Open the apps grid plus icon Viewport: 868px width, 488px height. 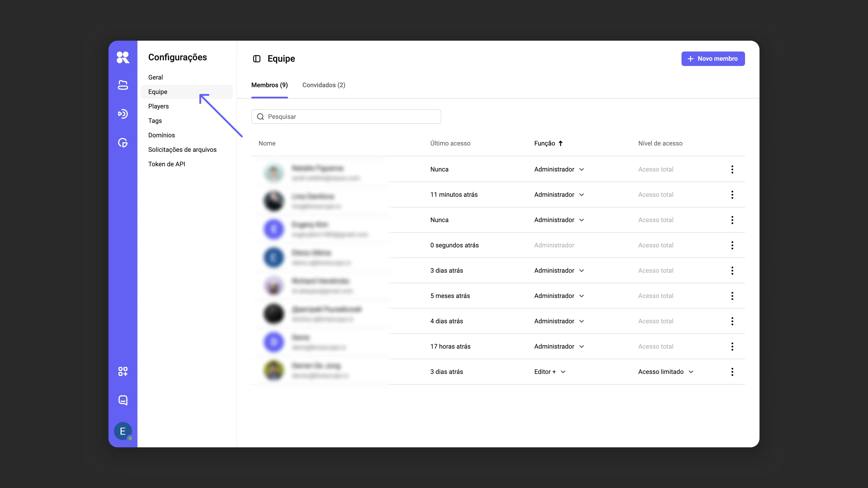click(x=123, y=371)
